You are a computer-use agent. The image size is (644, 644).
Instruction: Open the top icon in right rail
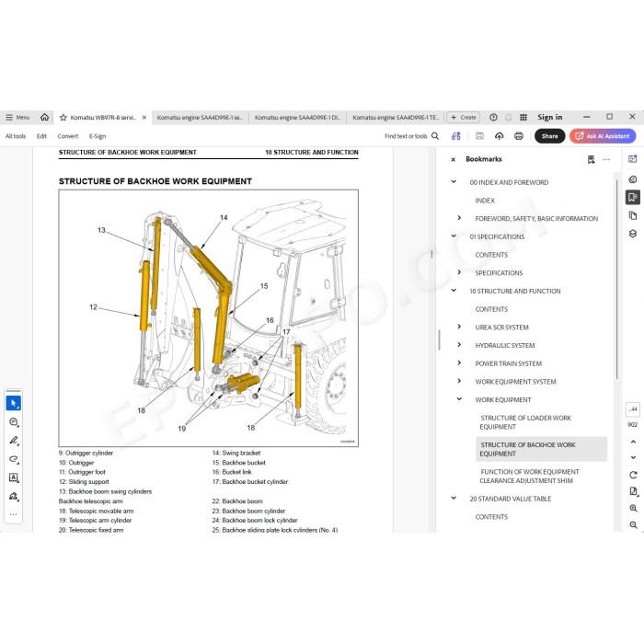pyautogui.click(x=633, y=159)
